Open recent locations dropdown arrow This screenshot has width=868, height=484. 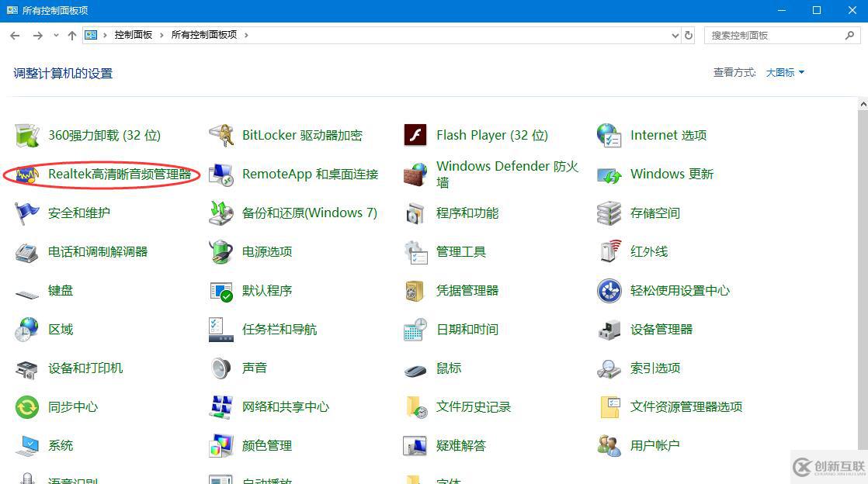[x=56, y=36]
